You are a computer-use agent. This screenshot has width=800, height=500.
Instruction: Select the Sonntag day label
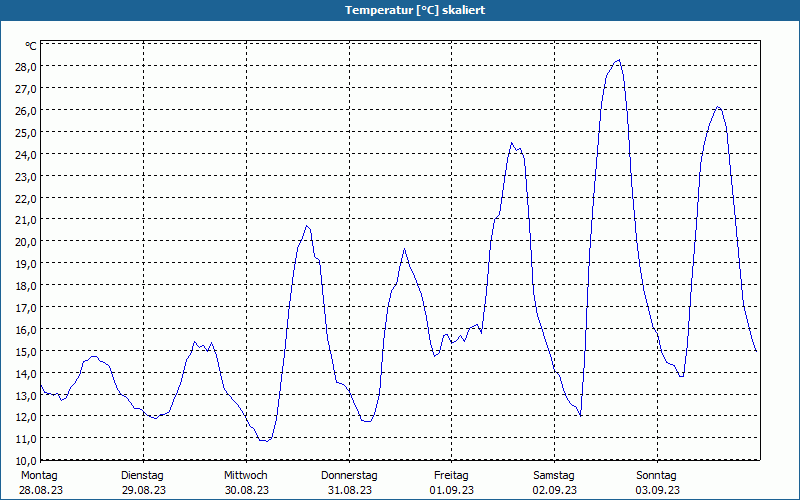coord(656,475)
